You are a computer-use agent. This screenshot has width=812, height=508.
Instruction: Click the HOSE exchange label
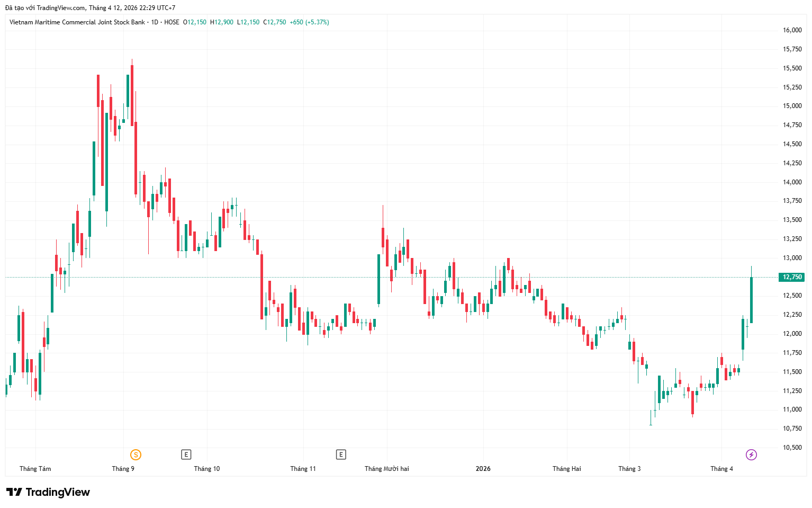point(172,22)
